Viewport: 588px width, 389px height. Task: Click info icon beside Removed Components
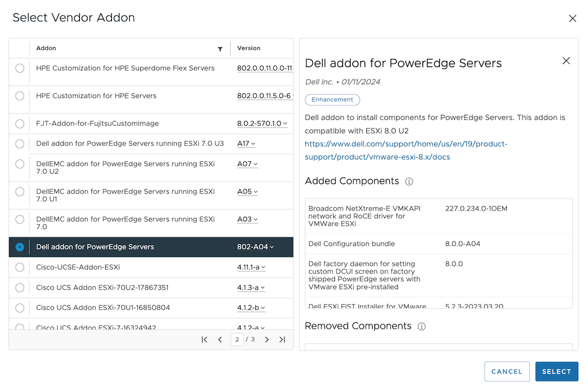point(421,326)
